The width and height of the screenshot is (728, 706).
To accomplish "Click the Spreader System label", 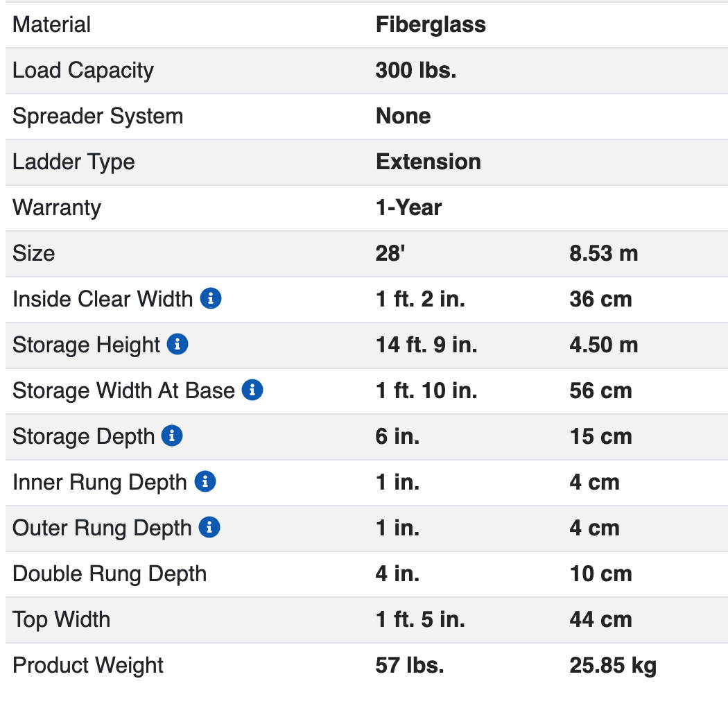I will [x=98, y=116].
